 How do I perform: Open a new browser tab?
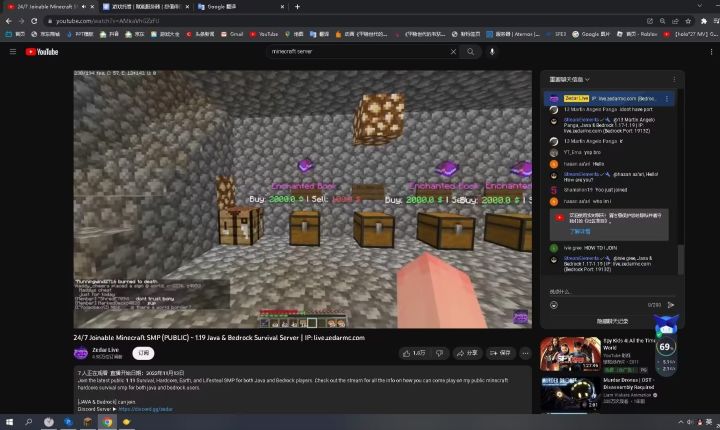tap(297, 7)
